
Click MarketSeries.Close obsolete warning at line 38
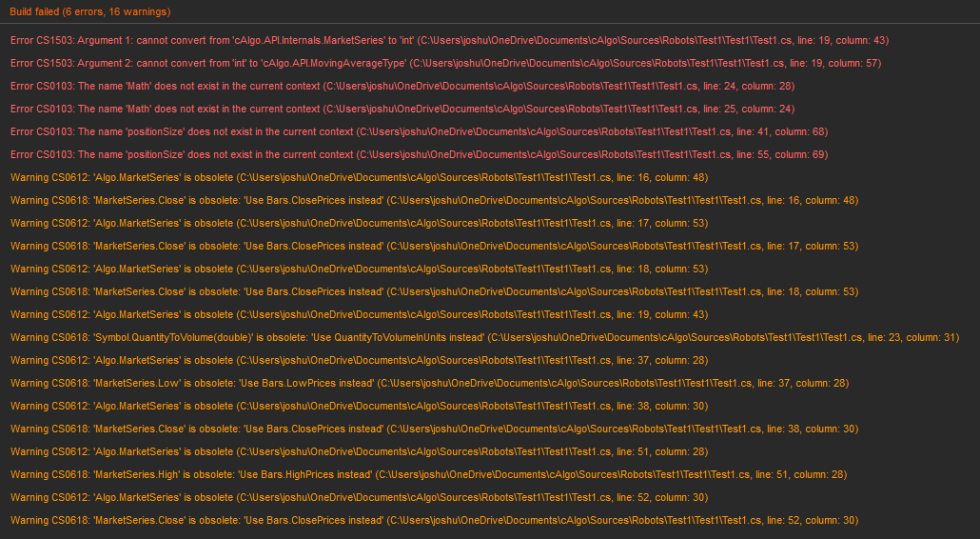pyautogui.click(x=434, y=429)
